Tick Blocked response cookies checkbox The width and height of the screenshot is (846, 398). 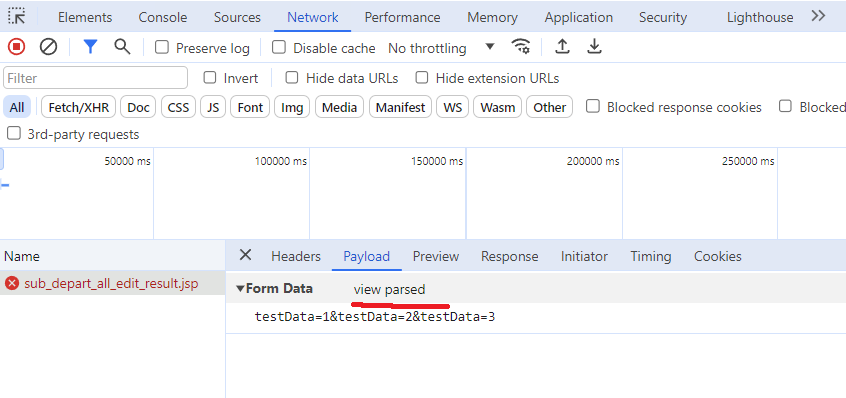click(x=593, y=106)
